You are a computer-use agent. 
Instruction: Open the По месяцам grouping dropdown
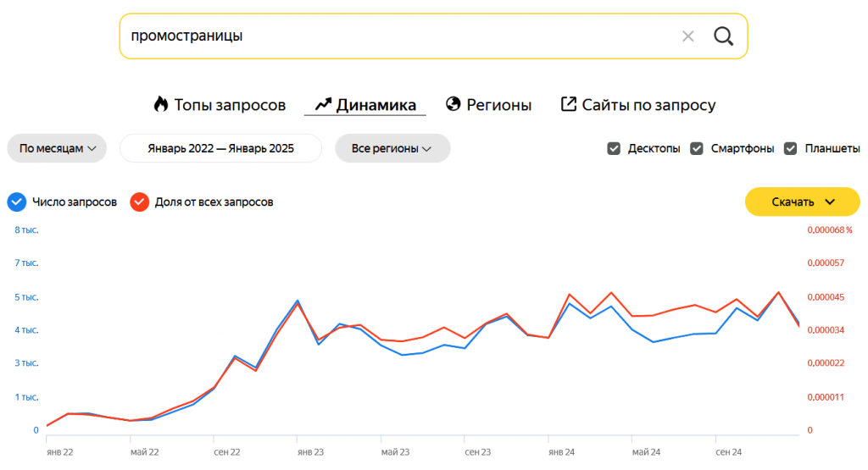57,148
